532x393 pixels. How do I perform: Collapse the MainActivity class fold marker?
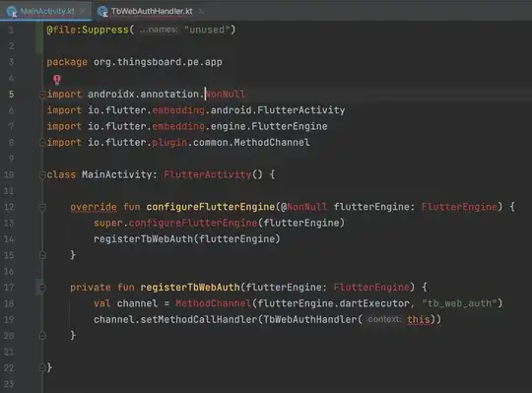42,175
